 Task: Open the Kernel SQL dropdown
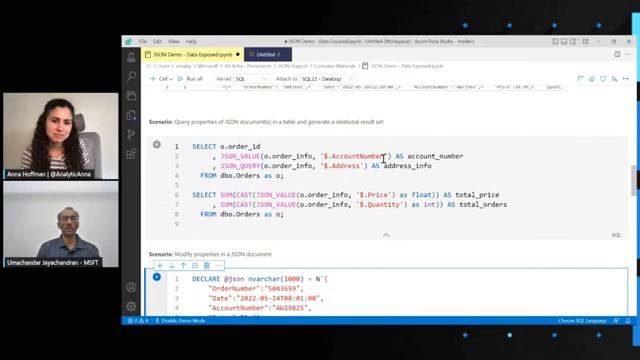click(x=251, y=79)
